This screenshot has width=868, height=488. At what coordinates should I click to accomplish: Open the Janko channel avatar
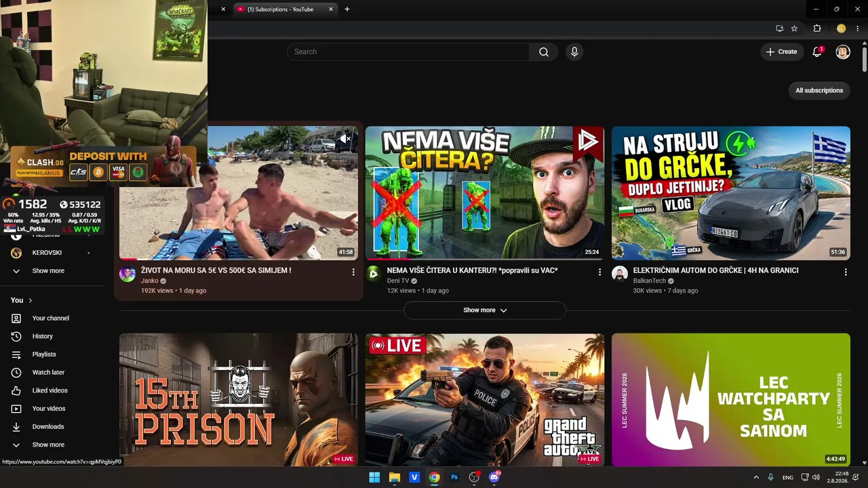click(127, 273)
